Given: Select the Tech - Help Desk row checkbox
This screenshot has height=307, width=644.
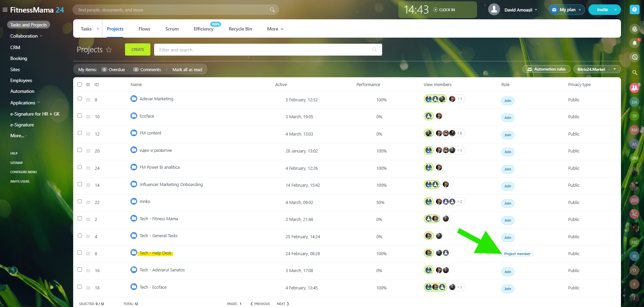Looking at the screenshot, I should click(x=80, y=252).
